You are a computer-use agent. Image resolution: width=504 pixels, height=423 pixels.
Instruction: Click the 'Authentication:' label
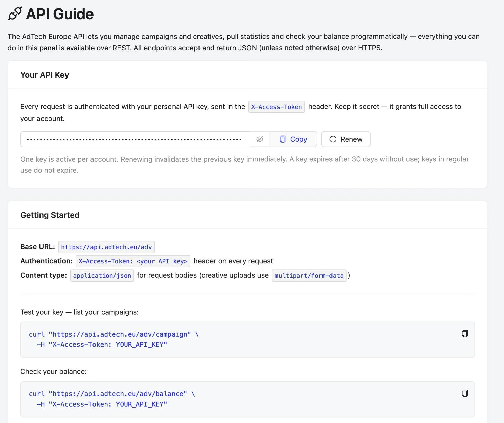coord(47,261)
